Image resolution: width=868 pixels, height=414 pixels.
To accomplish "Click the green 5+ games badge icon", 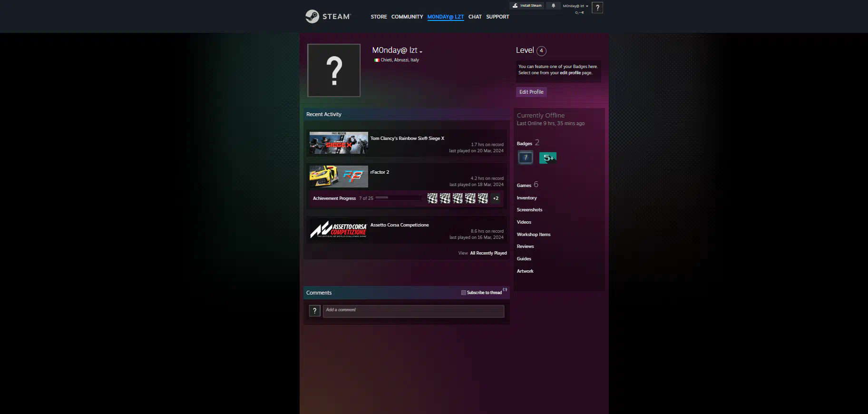I will (x=548, y=158).
